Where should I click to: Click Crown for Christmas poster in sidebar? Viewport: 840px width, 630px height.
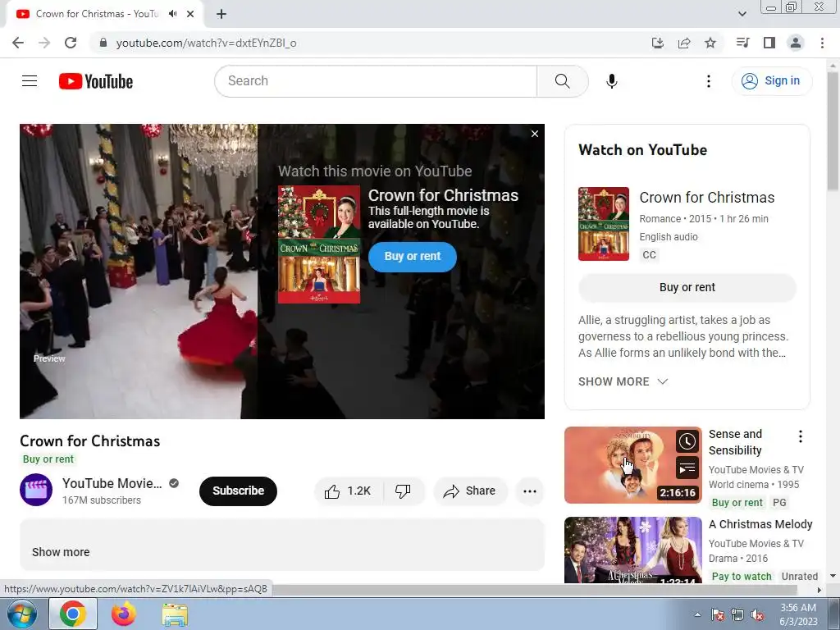[604, 224]
